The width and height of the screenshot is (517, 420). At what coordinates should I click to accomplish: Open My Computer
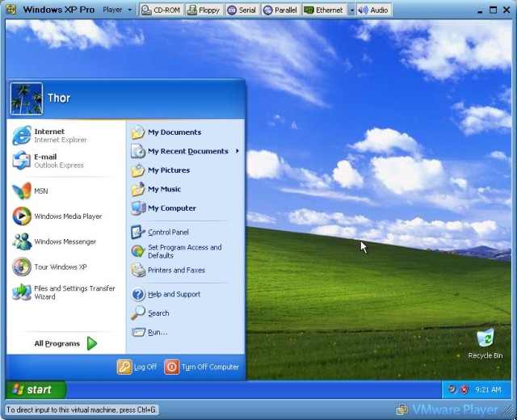(x=163, y=208)
